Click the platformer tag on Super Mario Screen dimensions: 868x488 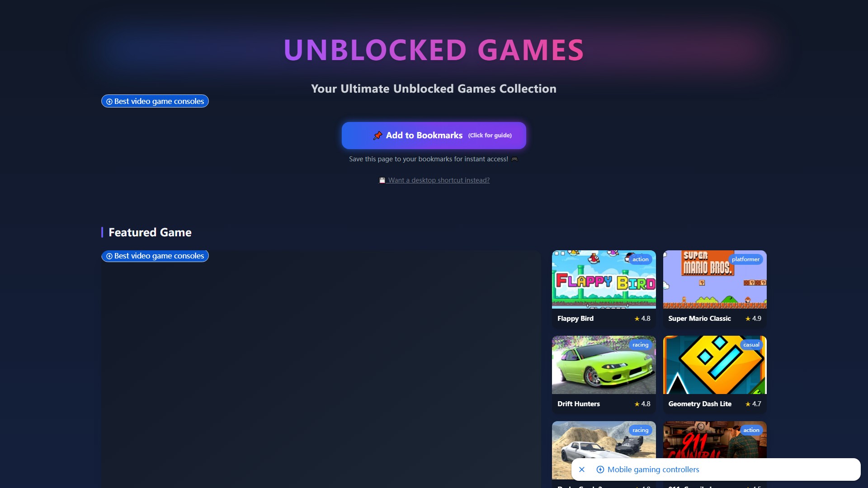tap(745, 259)
